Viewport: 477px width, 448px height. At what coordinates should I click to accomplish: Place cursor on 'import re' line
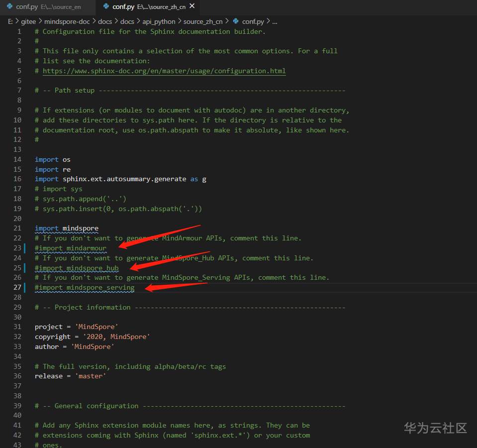click(x=53, y=170)
